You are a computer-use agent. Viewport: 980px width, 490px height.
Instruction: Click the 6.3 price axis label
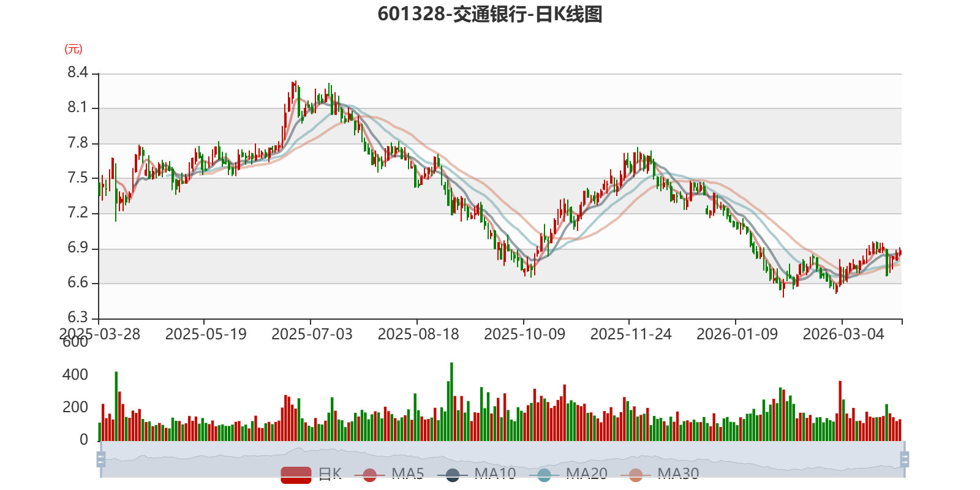coord(78,318)
